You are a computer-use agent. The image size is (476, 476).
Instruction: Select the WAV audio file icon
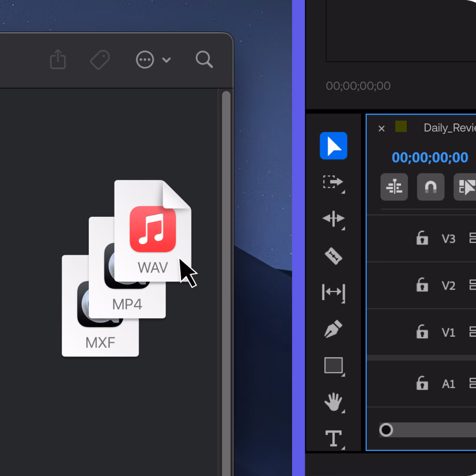click(x=152, y=231)
